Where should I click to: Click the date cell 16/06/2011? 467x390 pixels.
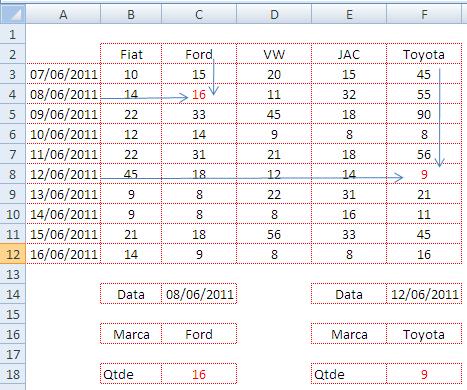pos(63,254)
